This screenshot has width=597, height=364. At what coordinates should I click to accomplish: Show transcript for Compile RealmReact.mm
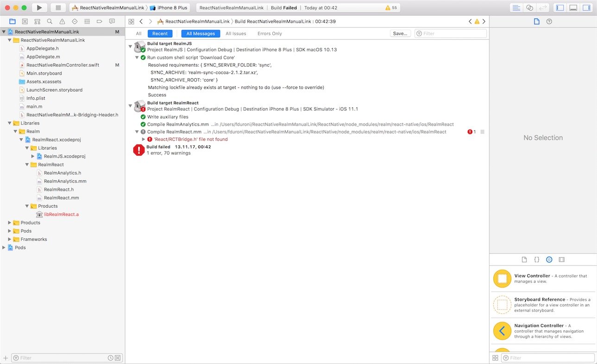click(483, 132)
